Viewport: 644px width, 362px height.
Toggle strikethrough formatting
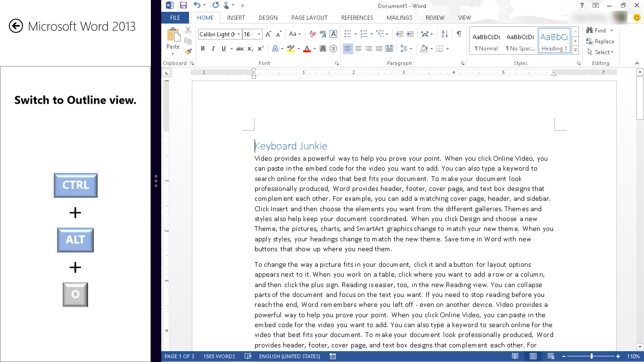click(x=240, y=49)
